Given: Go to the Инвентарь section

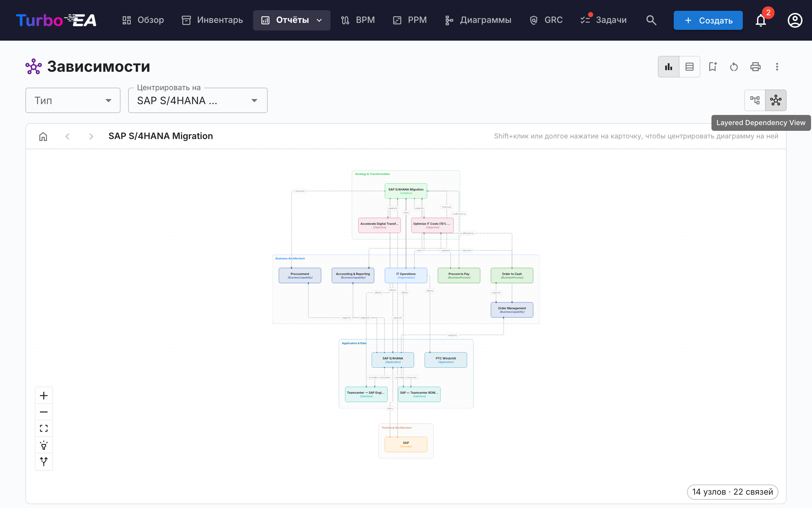Looking at the screenshot, I should (212, 20).
